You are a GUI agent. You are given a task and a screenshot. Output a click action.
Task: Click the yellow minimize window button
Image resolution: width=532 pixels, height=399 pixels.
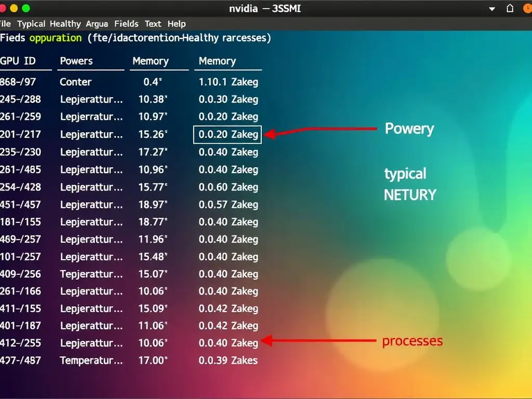tap(14, 8)
